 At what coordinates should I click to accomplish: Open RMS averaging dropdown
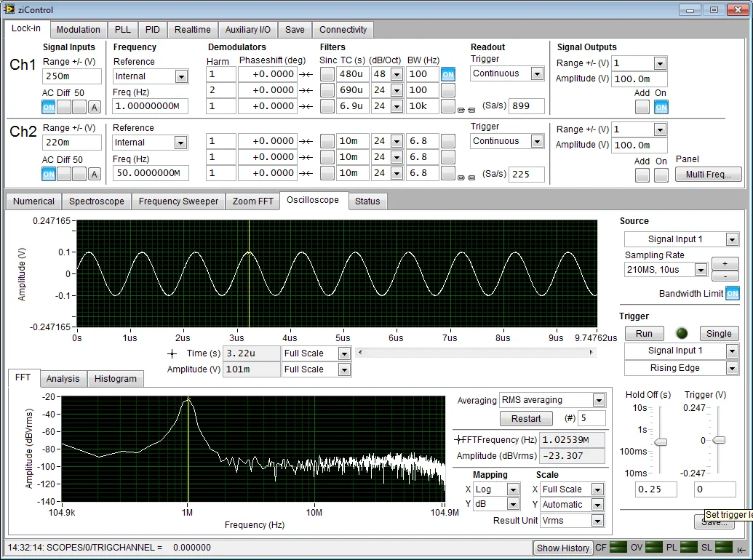pos(598,400)
